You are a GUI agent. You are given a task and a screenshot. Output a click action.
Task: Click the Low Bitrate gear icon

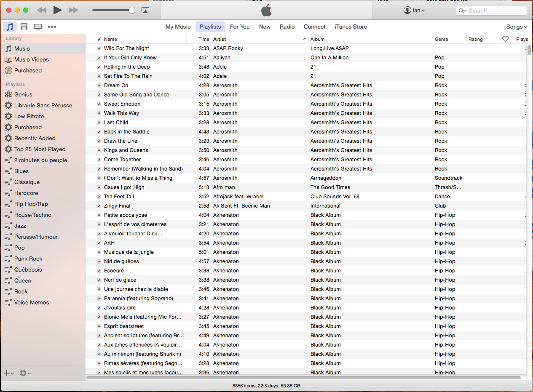[8, 116]
